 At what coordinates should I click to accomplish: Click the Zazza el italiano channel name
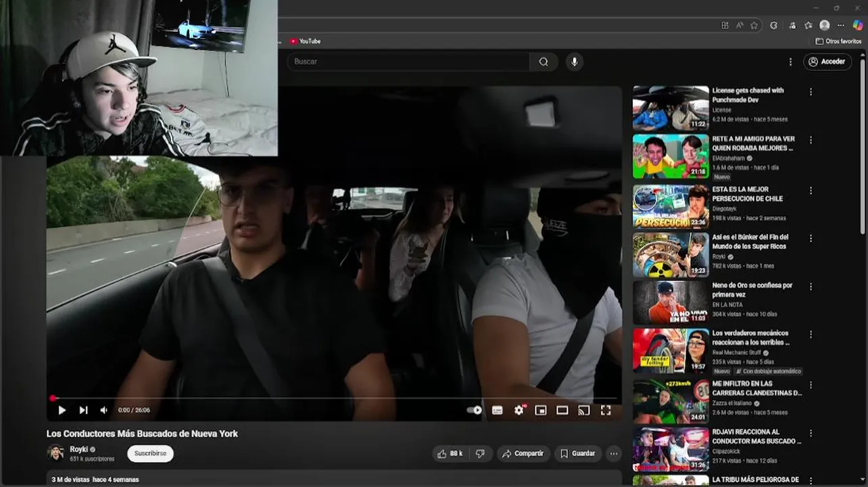pos(733,403)
